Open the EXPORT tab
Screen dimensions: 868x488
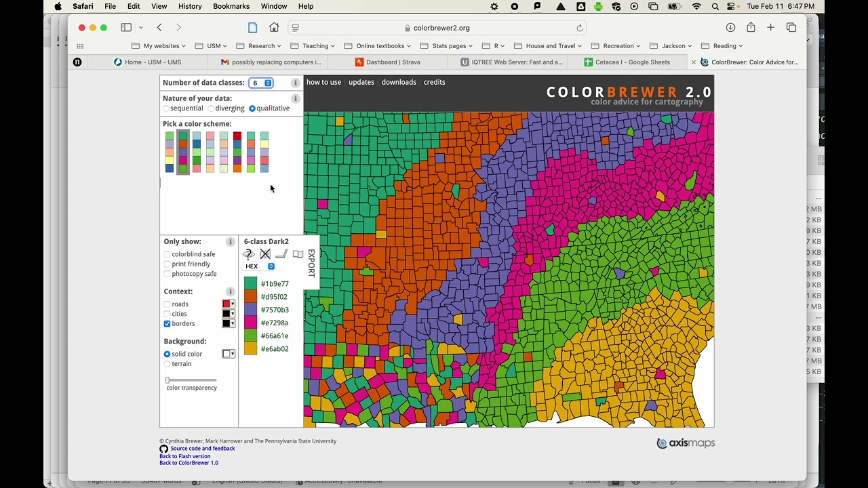point(311,263)
